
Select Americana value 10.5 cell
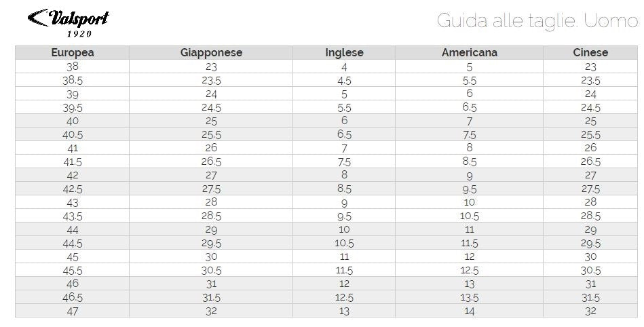(470, 216)
